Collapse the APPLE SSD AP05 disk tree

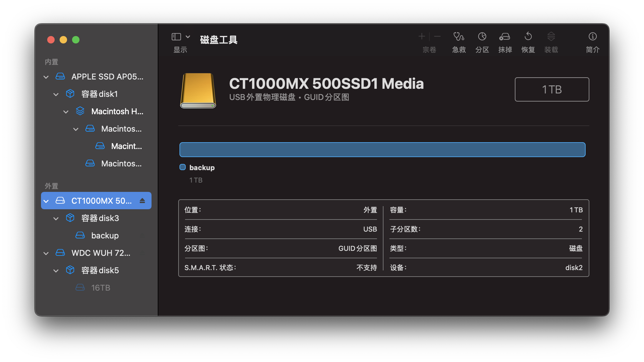click(46, 77)
